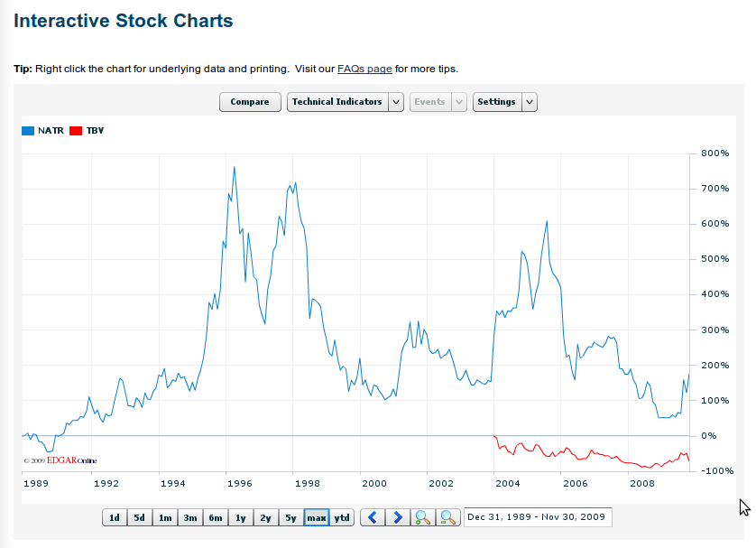Select the 1d time range
This screenshot has width=756, height=548.
115,517
